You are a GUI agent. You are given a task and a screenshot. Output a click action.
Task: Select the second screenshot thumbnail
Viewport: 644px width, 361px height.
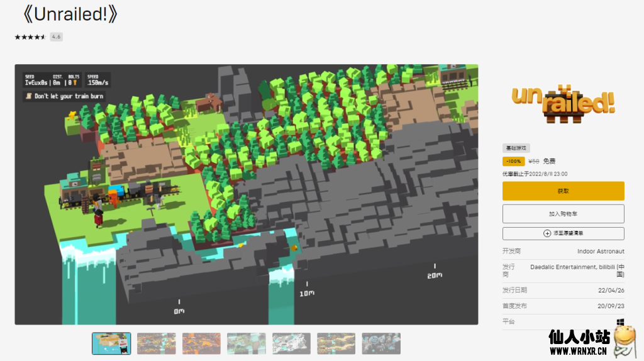157,343
